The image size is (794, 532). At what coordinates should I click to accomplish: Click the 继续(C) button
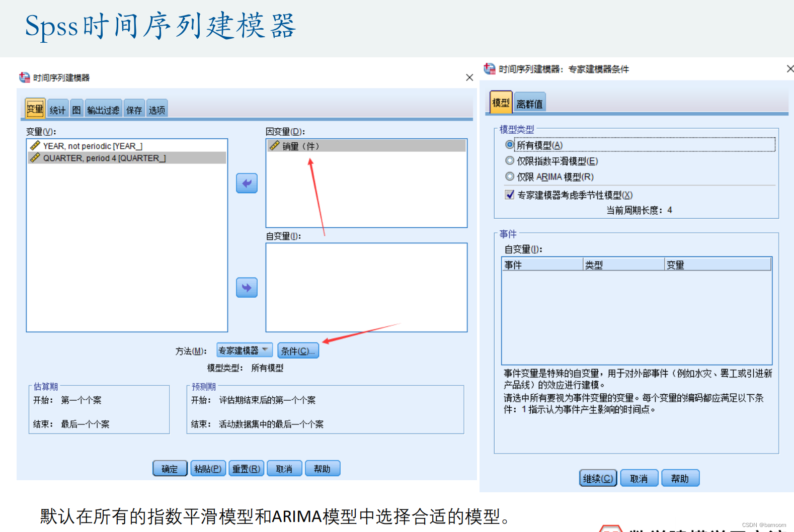pos(598,478)
